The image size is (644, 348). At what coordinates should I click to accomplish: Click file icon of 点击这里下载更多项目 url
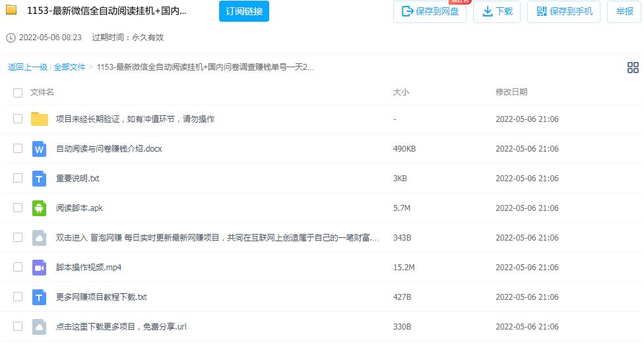pyautogui.click(x=39, y=327)
